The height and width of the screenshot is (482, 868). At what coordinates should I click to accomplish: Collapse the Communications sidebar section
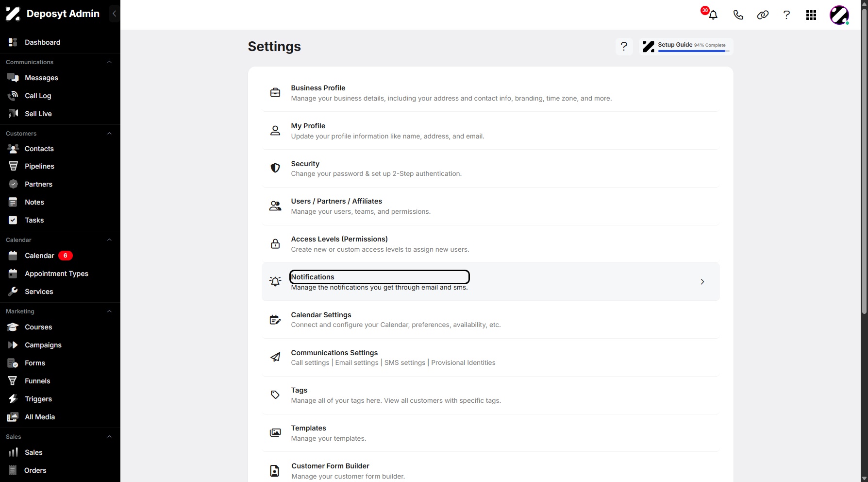click(x=109, y=62)
